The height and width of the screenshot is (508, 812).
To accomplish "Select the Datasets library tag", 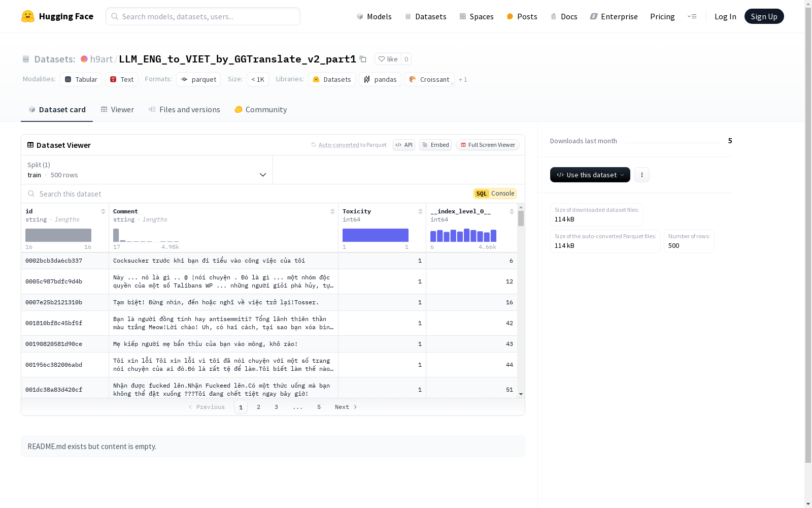I will point(332,79).
